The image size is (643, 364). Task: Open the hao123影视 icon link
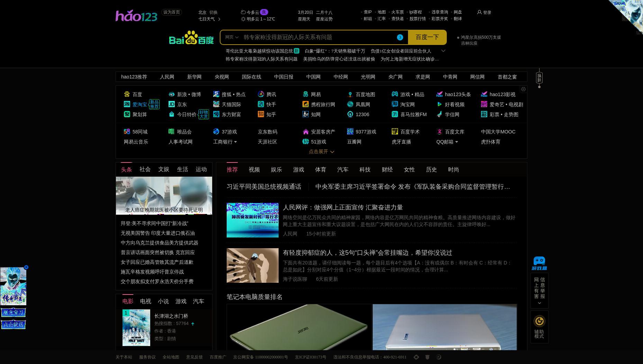484,94
